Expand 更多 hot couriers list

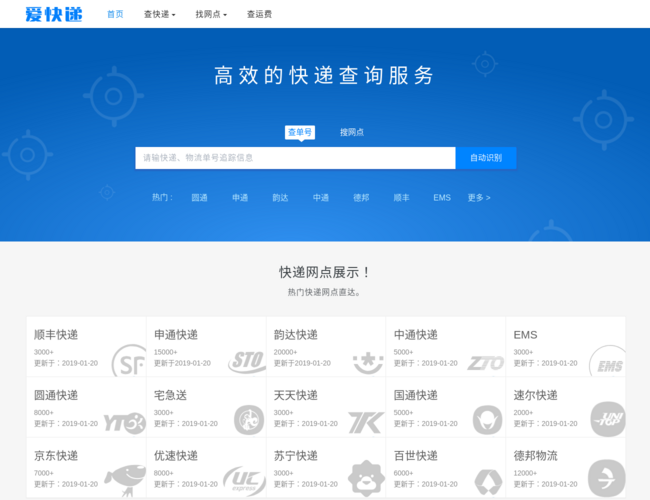coord(479,198)
